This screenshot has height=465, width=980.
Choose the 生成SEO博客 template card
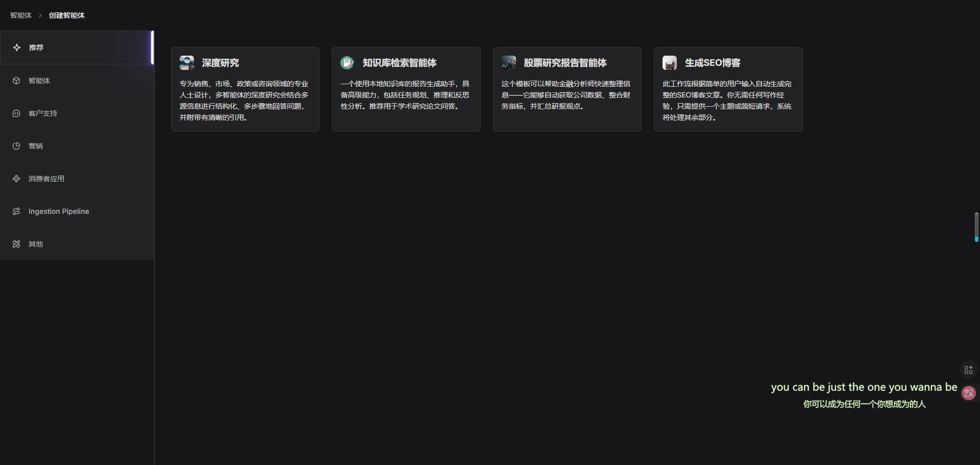pyautogui.click(x=728, y=89)
